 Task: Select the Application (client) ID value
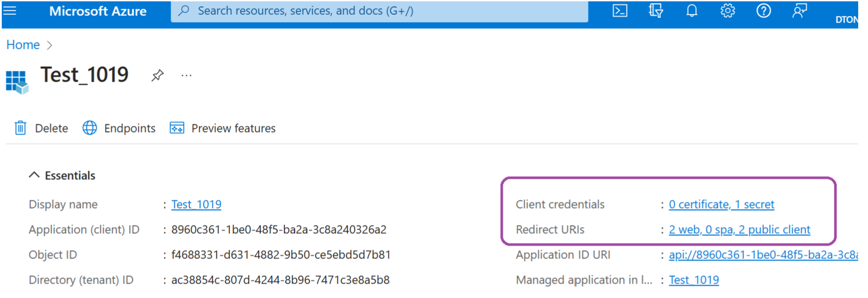pos(279,229)
